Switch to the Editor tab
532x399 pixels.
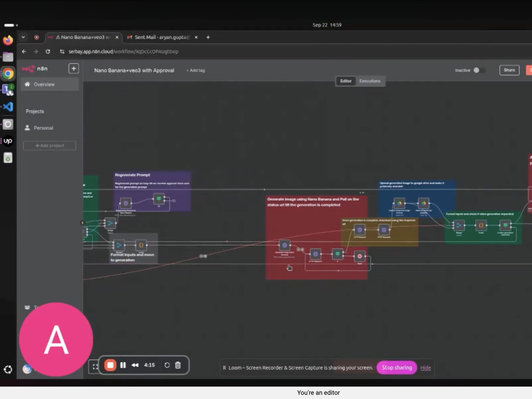tap(346, 81)
